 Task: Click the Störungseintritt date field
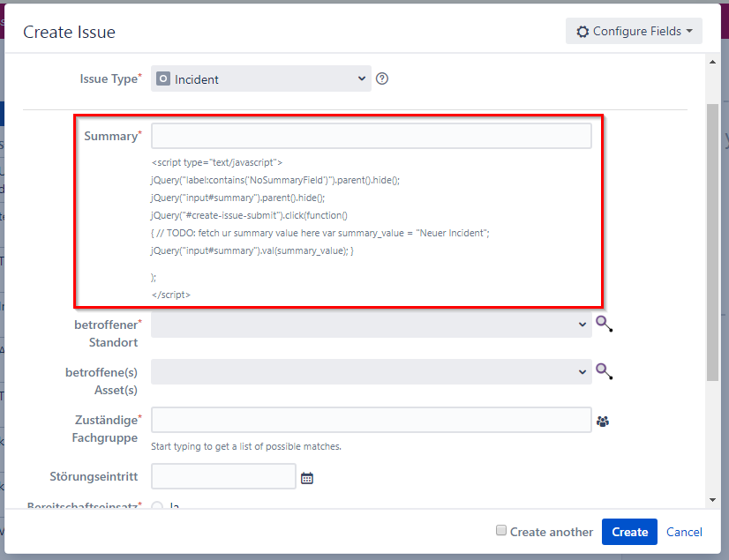tap(223, 476)
